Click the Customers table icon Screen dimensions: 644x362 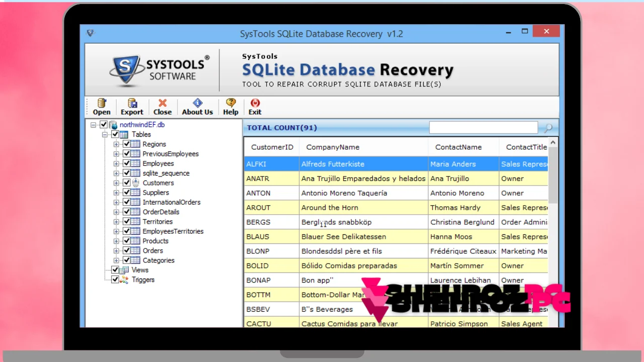click(135, 183)
